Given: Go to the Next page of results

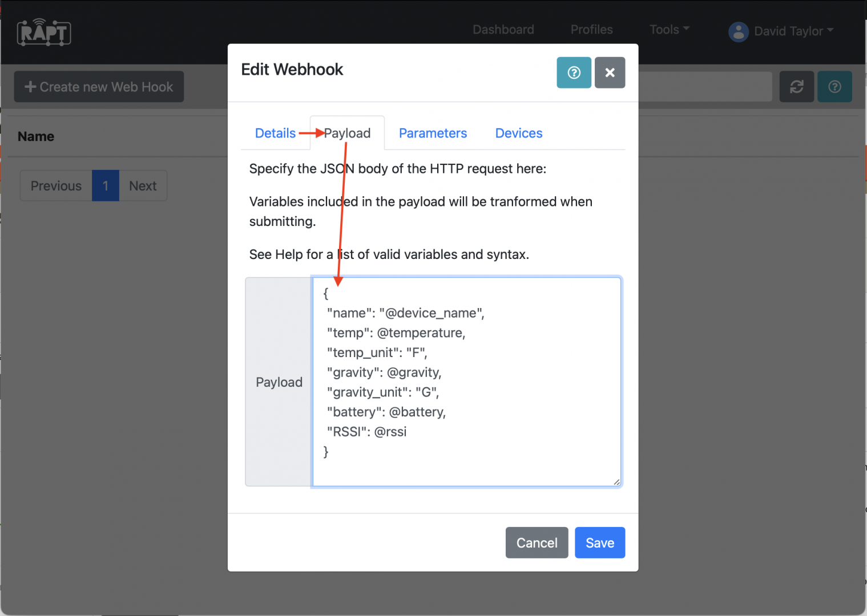Looking at the screenshot, I should point(143,186).
